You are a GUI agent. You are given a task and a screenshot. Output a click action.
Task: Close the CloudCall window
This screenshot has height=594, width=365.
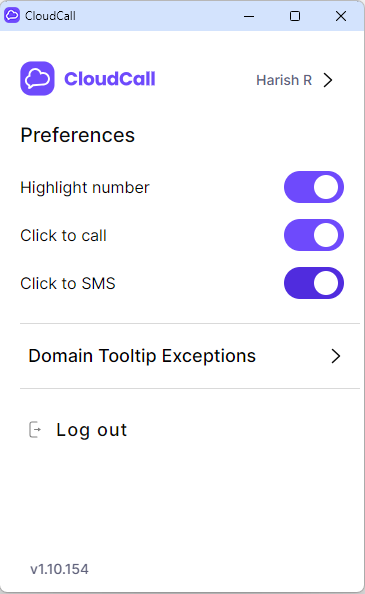[x=341, y=16]
